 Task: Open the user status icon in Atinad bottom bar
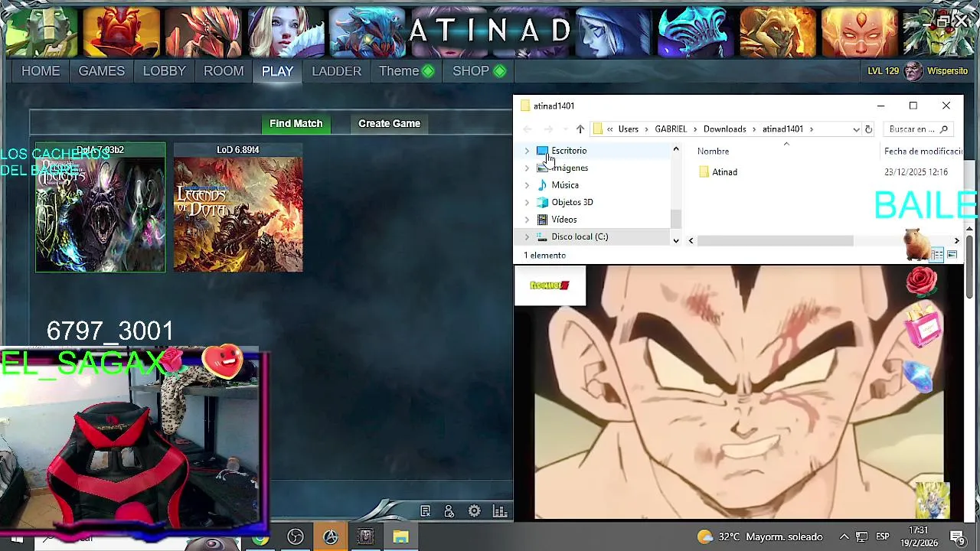coord(449,511)
